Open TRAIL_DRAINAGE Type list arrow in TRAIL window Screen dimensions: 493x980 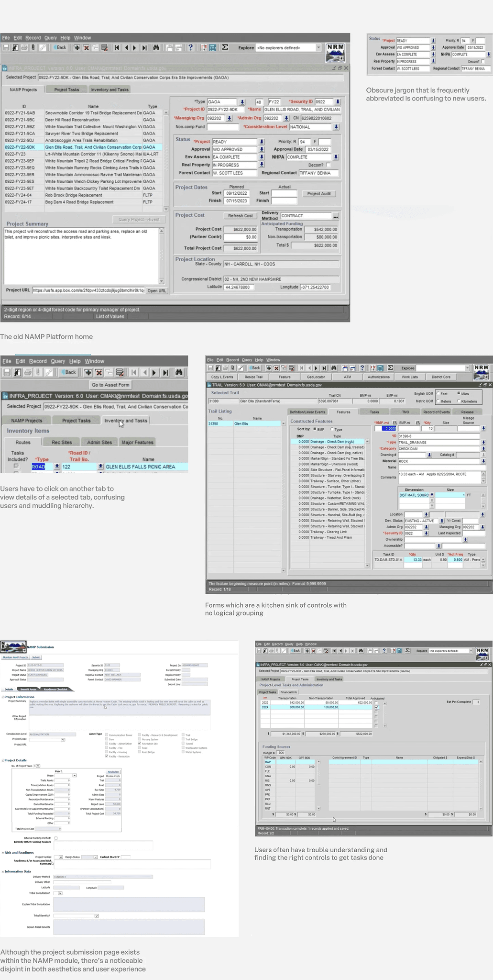click(483, 442)
